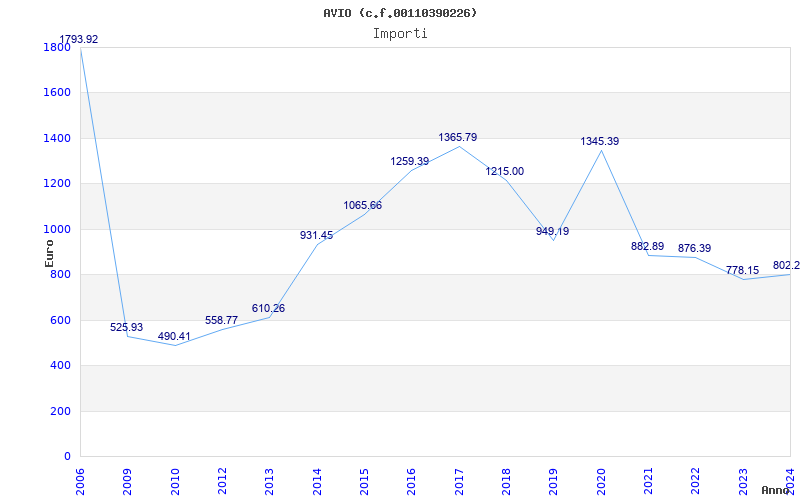
Task: Click the Importi subtitle
Action: [400, 34]
